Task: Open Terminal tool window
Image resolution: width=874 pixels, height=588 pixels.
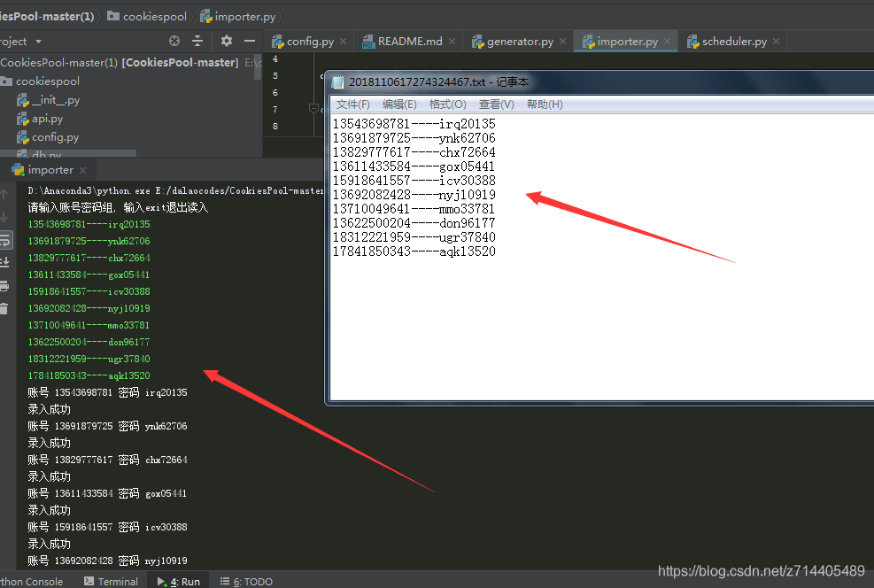Action: [x=111, y=581]
